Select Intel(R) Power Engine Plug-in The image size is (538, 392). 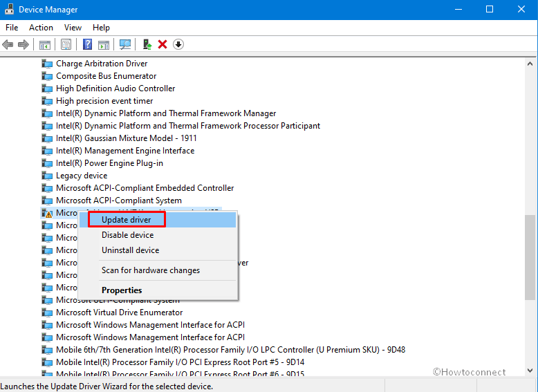point(109,163)
